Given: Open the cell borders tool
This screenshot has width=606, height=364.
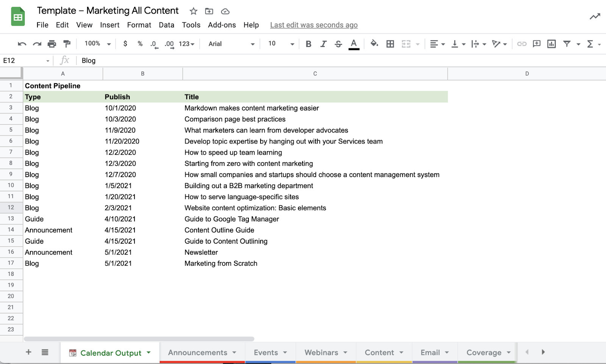Looking at the screenshot, I should coord(390,44).
